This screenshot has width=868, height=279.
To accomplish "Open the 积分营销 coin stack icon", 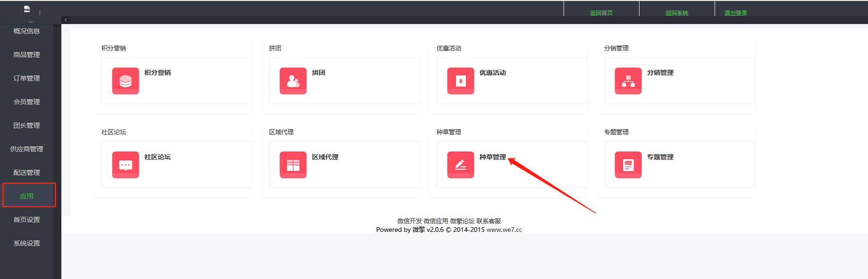I will pyautogui.click(x=126, y=81).
